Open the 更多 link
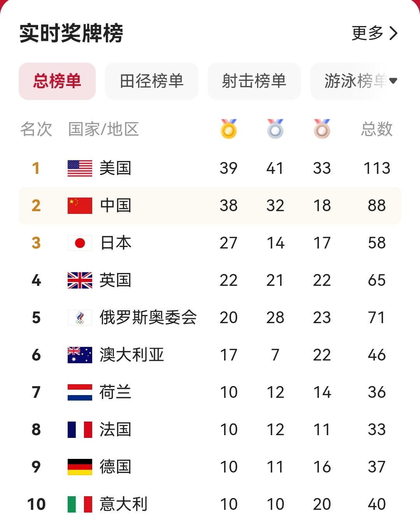 367,33
